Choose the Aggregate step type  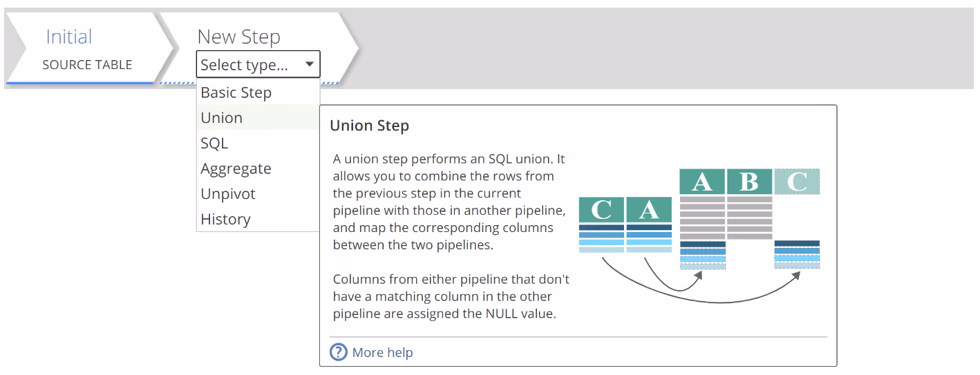tap(236, 169)
